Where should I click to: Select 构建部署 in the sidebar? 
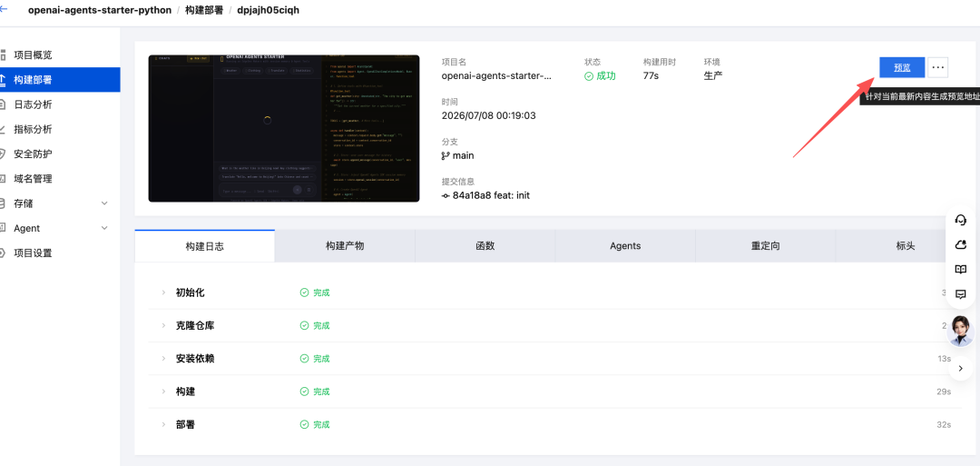60,79
